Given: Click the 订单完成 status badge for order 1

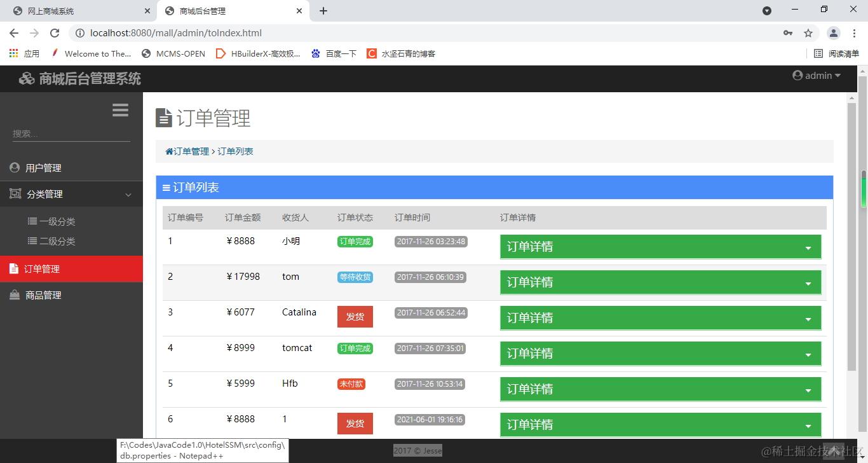Looking at the screenshot, I should point(355,242).
